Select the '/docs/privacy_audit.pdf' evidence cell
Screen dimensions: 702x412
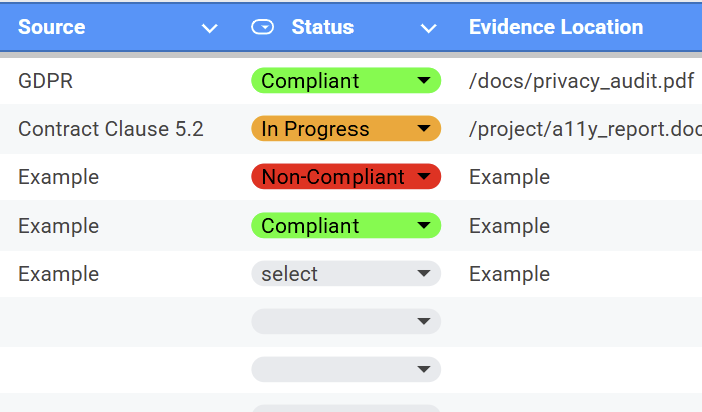581,81
